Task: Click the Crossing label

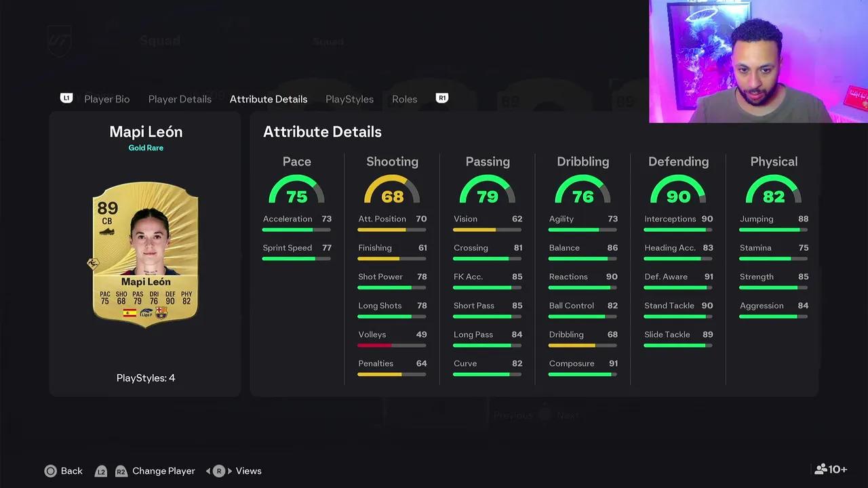Action: pyautogui.click(x=471, y=248)
